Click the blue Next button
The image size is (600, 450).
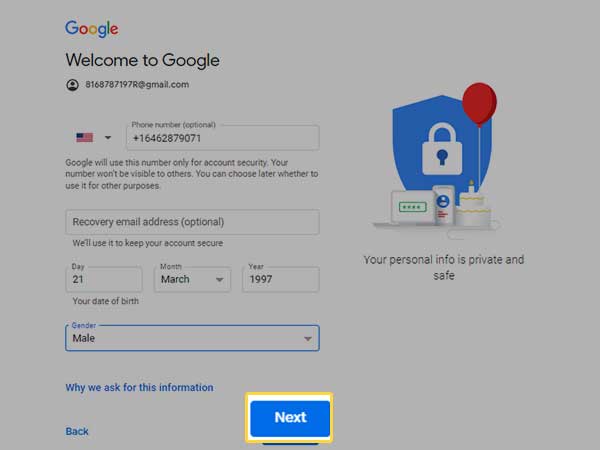point(290,418)
